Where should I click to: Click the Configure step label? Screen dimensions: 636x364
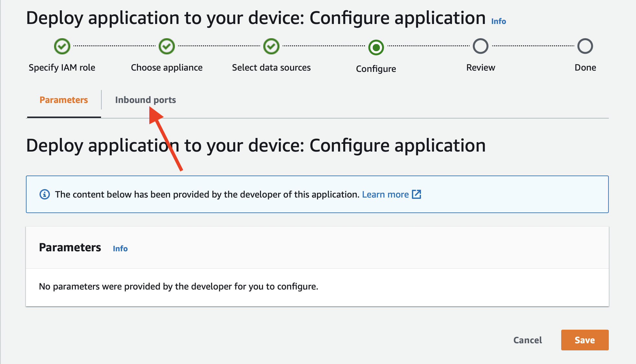376,69
